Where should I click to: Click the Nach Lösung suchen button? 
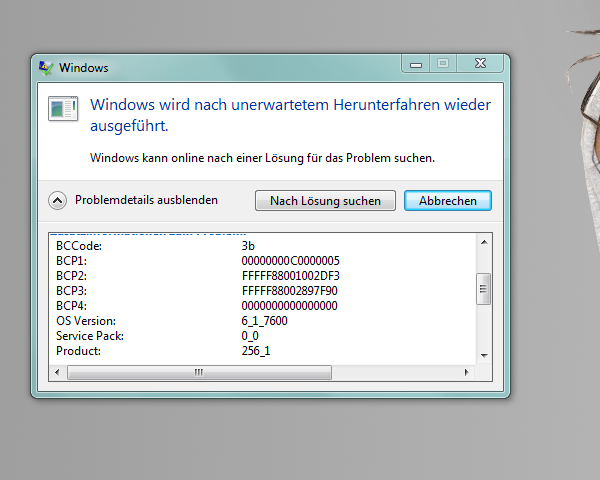click(x=325, y=201)
